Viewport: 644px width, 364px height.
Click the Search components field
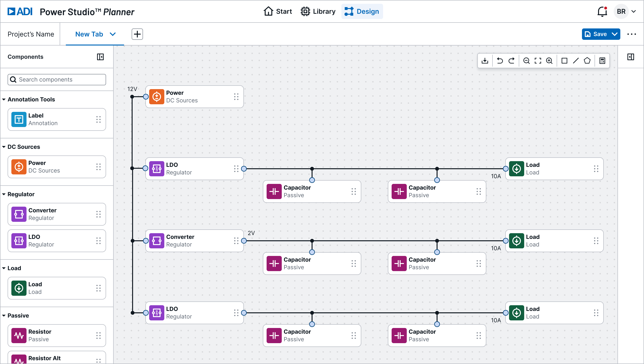[x=57, y=80]
